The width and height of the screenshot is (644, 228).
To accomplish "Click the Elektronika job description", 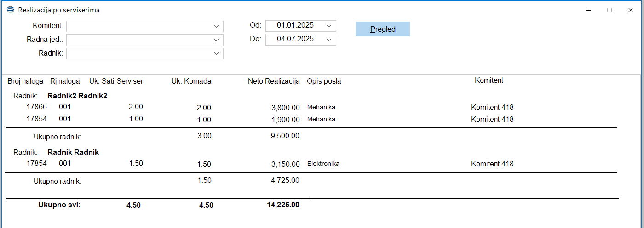I will click(323, 164).
